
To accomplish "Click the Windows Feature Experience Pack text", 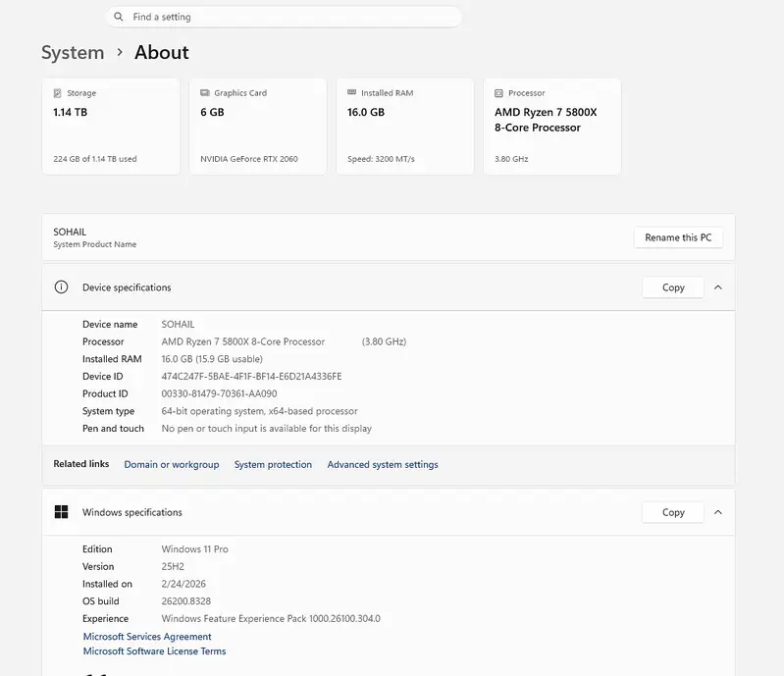I will click(271, 618).
